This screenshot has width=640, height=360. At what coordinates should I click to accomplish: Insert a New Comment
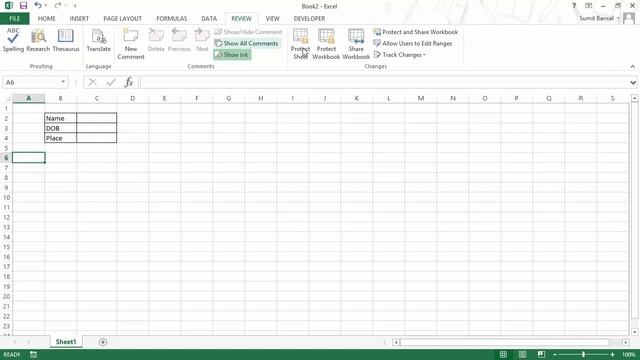pos(131,44)
